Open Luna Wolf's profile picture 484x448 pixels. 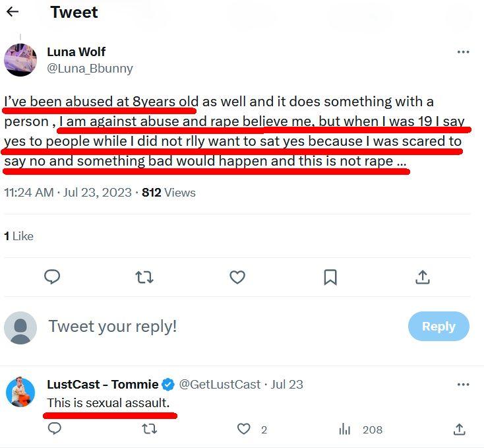20,60
